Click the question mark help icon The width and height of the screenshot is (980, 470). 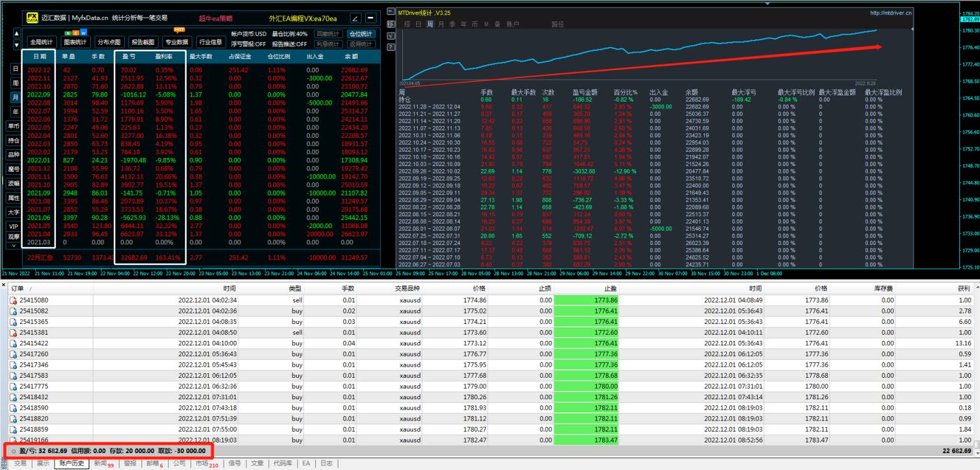(x=391, y=47)
